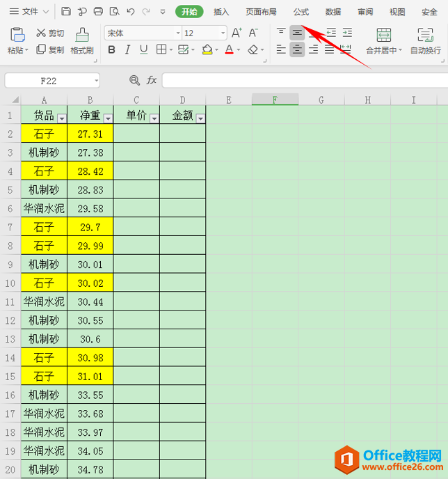Switch to the 数据 tab
The width and height of the screenshot is (448, 479).
click(x=333, y=12)
